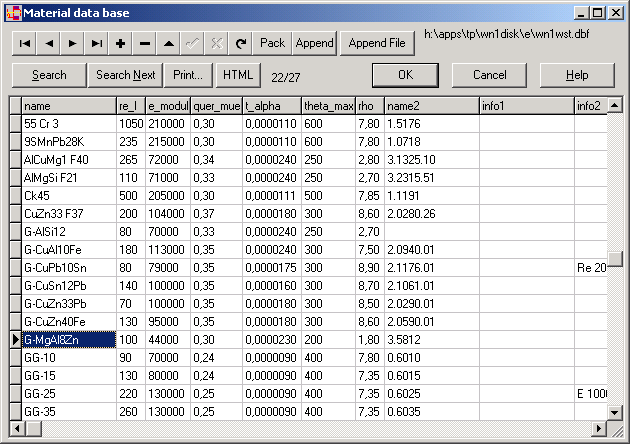
Task: Select the cell 'GG-10'
Action: tap(69, 358)
